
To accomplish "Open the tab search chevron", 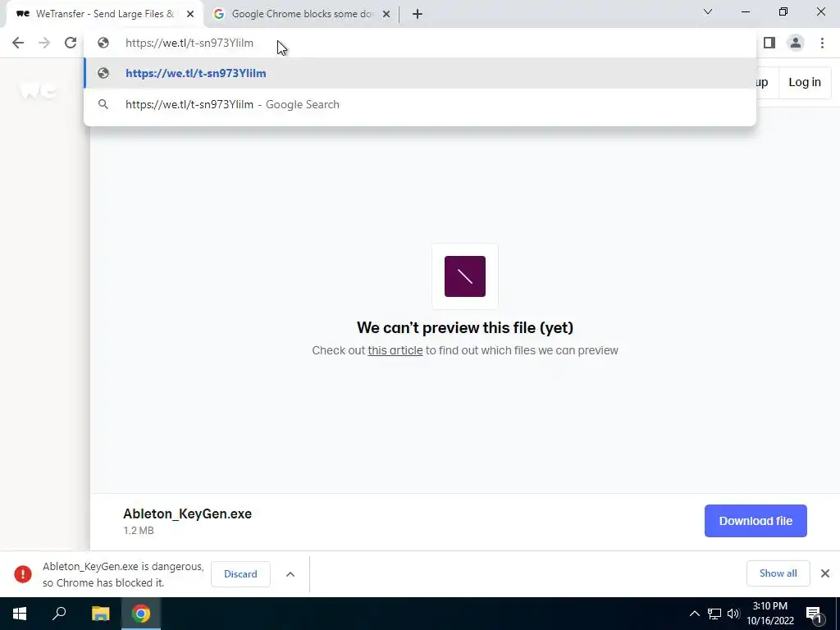I will pyautogui.click(x=708, y=11).
